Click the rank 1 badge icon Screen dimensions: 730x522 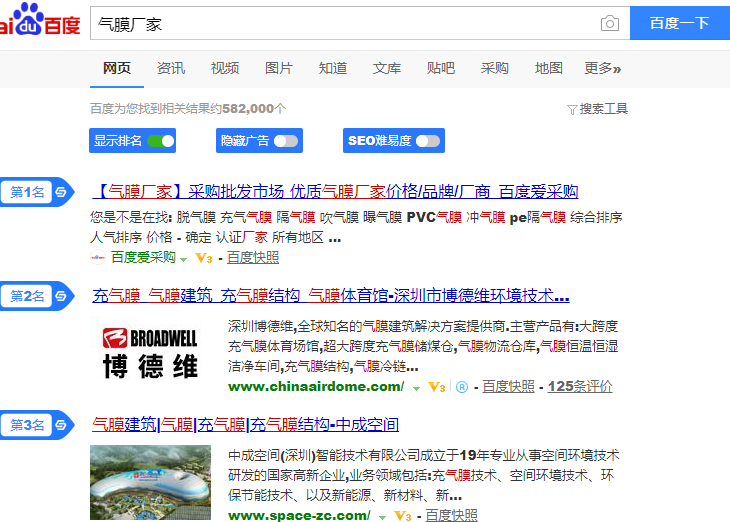37,192
